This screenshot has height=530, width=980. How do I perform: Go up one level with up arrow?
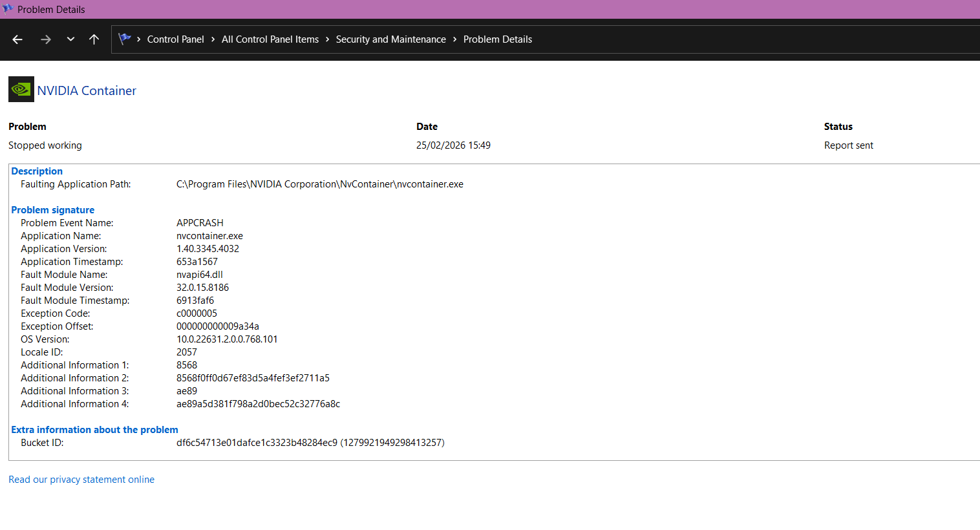click(94, 39)
